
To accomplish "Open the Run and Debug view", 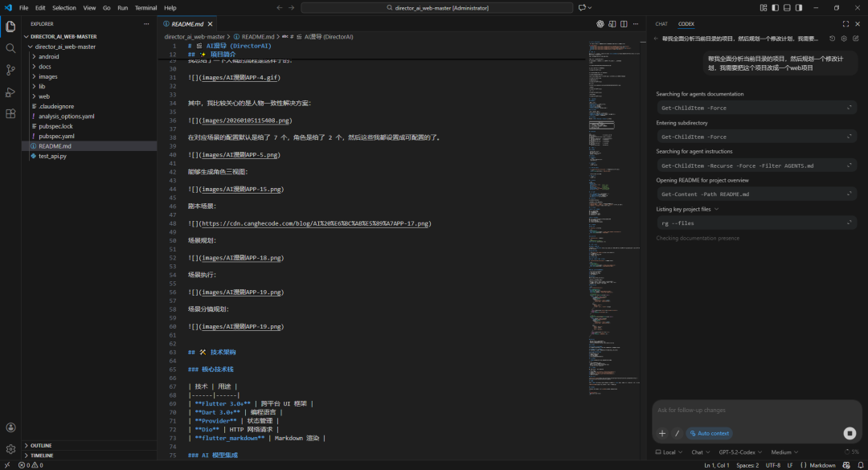I will coord(10,92).
